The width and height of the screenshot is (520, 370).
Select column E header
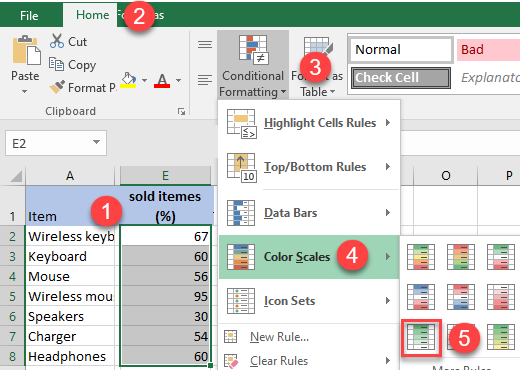pyautogui.click(x=165, y=176)
